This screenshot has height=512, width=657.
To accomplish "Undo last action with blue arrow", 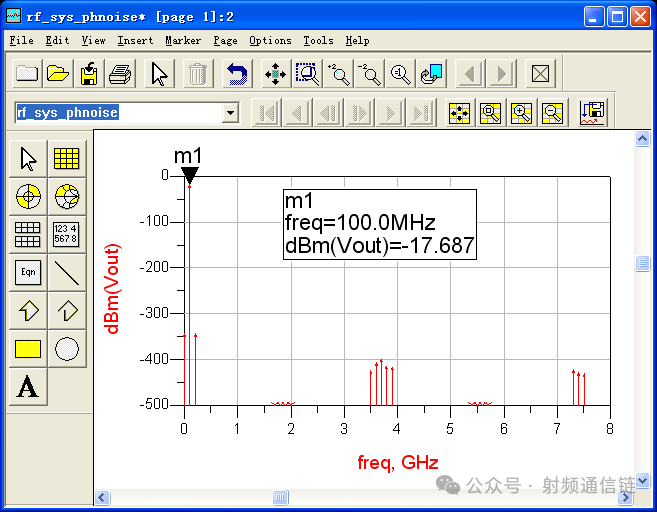I will (x=237, y=74).
